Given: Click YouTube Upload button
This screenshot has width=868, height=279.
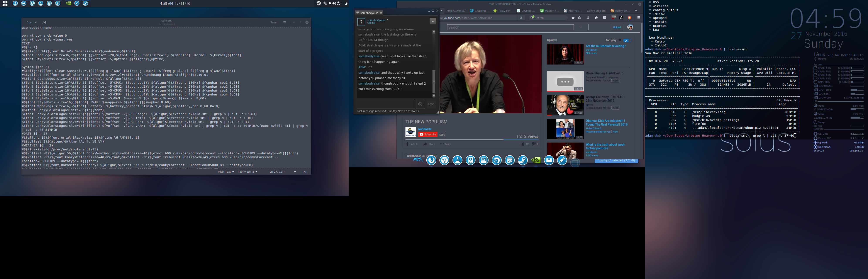Looking at the screenshot, I should (617, 27).
